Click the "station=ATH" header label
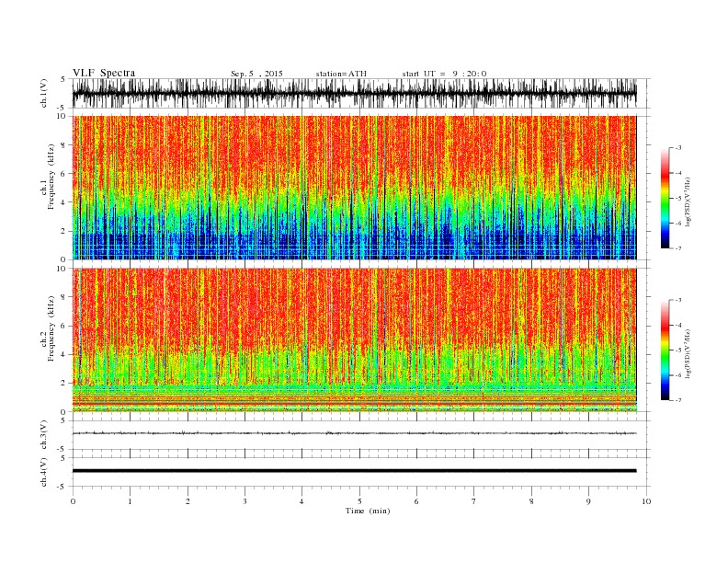The height and width of the screenshot is (563, 728). point(341,74)
